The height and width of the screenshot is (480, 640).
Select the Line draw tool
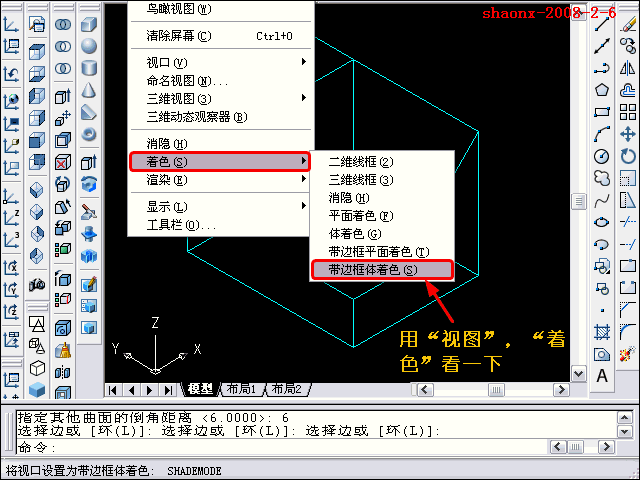point(602,24)
